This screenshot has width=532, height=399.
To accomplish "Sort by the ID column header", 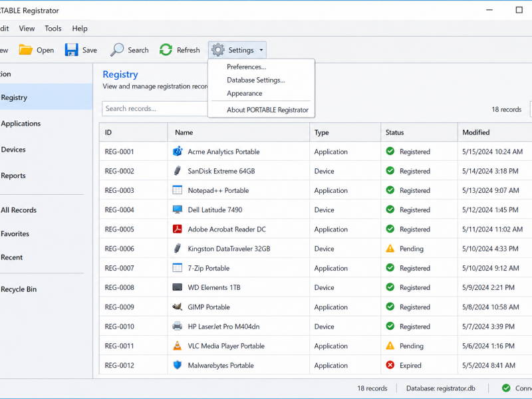I will pos(134,132).
